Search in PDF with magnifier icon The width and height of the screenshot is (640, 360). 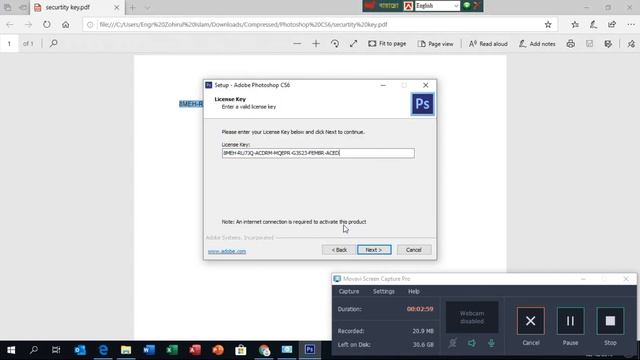(x=53, y=43)
